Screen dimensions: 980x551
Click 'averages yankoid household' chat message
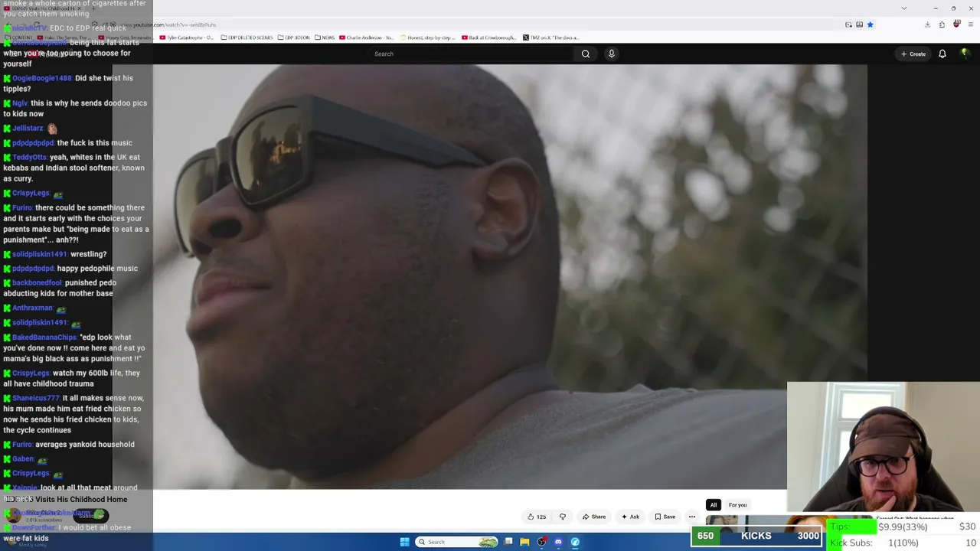[85, 445]
